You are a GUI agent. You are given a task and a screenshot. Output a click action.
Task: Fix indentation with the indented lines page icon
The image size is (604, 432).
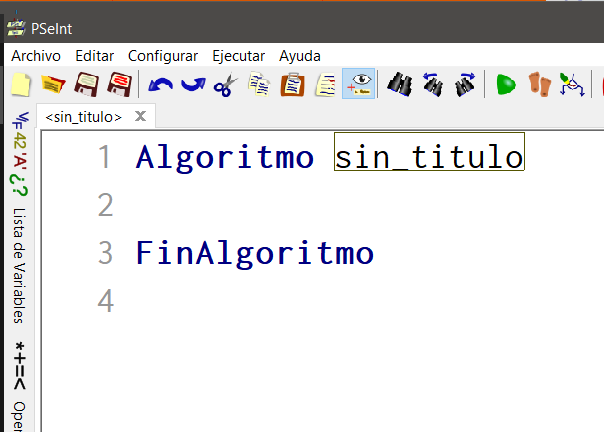pos(325,84)
